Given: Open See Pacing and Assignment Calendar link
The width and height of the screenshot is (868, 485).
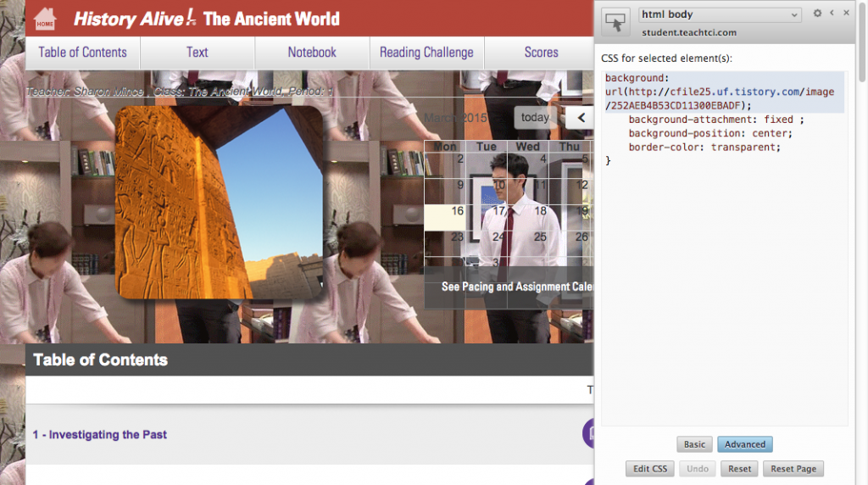Looking at the screenshot, I should [516, 287].
